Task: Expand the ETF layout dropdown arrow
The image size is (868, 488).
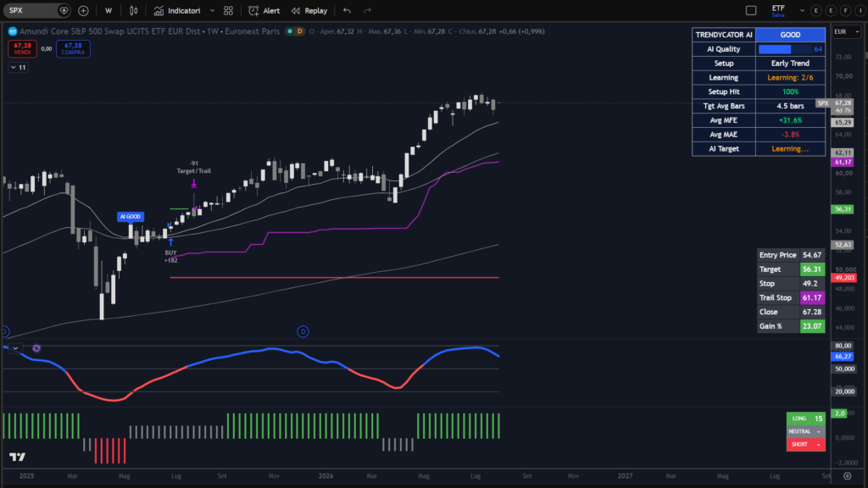Action: coord(802,10)
